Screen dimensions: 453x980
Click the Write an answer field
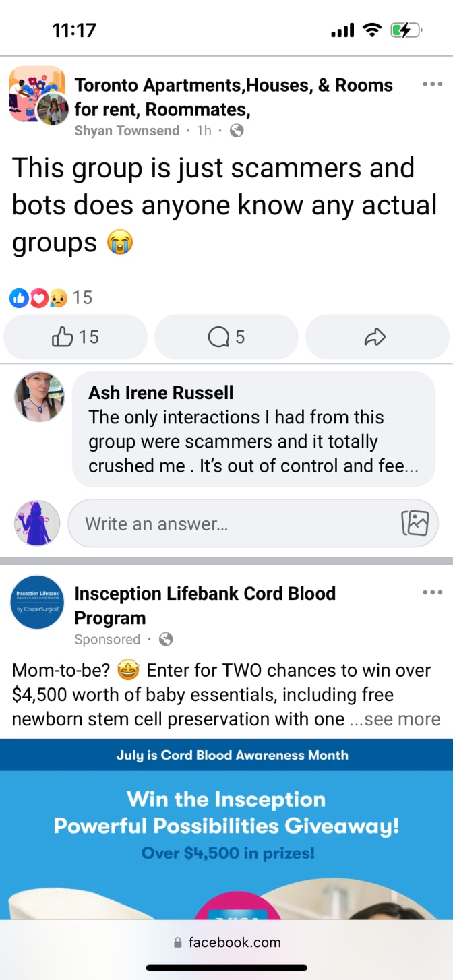point(236,524)
